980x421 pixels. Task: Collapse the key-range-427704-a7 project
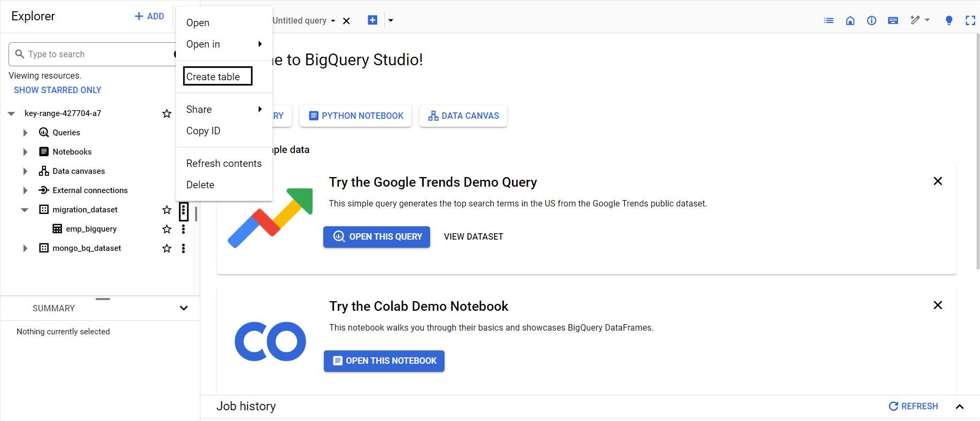(x=11, y=113)
